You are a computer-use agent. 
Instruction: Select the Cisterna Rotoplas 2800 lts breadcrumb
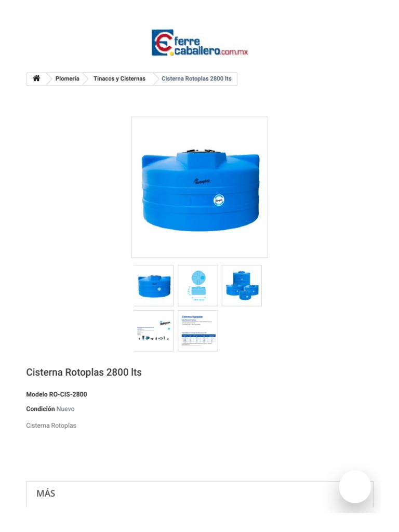click(196, 79)
